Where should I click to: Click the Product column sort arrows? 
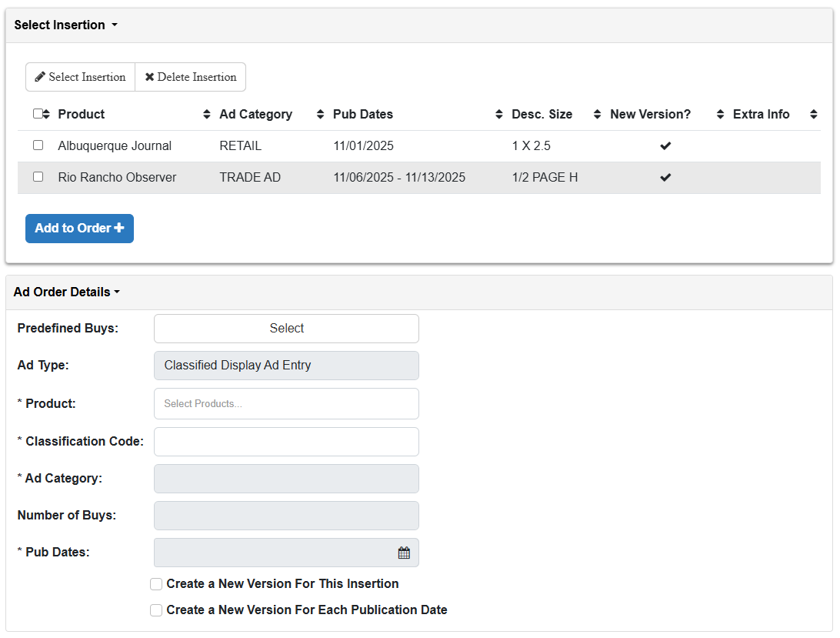point(207,114)
